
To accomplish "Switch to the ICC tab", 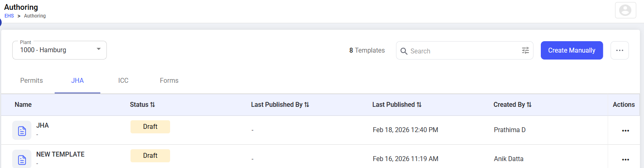I will (x=123, y=81).
